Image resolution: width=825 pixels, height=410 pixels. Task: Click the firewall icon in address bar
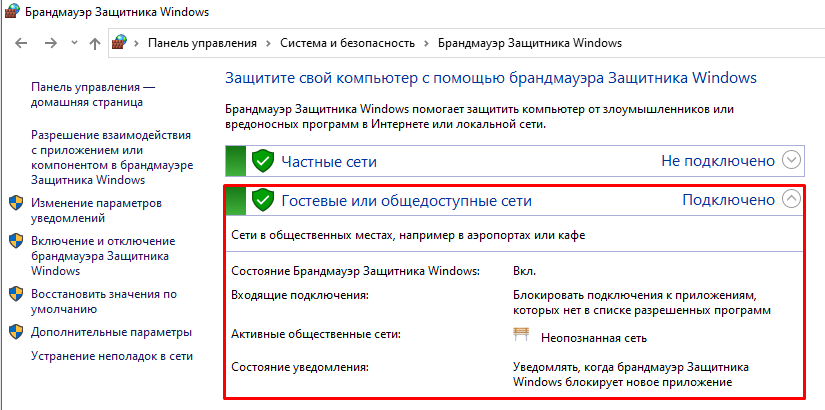(x=121, y=43)
